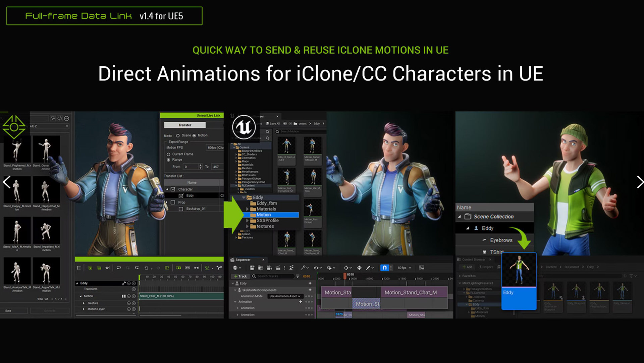This screenshot has height=363, width=644.
Task: Select the highlighted Eddy asset thumbnail
Action: tap(519, 281)
